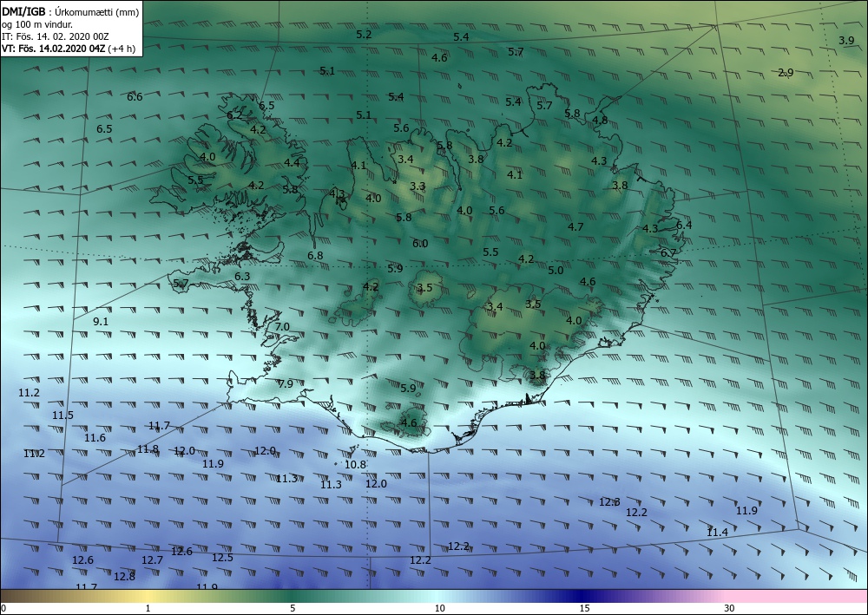Click the 0 label under the color scale
868x615 pixels.
(x=3, y=608)
